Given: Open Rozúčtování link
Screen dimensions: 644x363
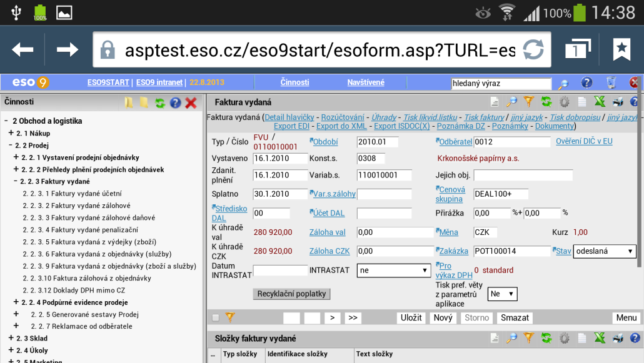Looking at the screenshot, I should coord(343,117).
